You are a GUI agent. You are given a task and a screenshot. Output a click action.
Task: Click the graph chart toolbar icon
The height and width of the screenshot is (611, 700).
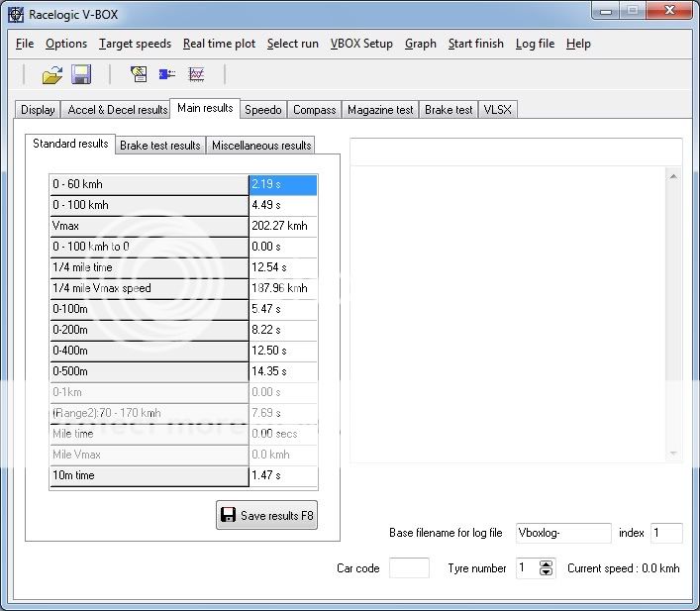click(196, 74)
